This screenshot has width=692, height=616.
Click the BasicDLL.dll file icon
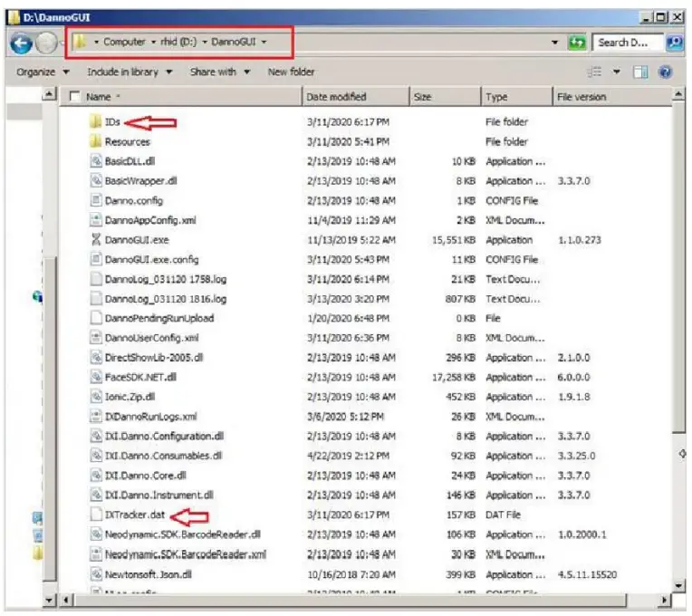click(x=95, y=161)
